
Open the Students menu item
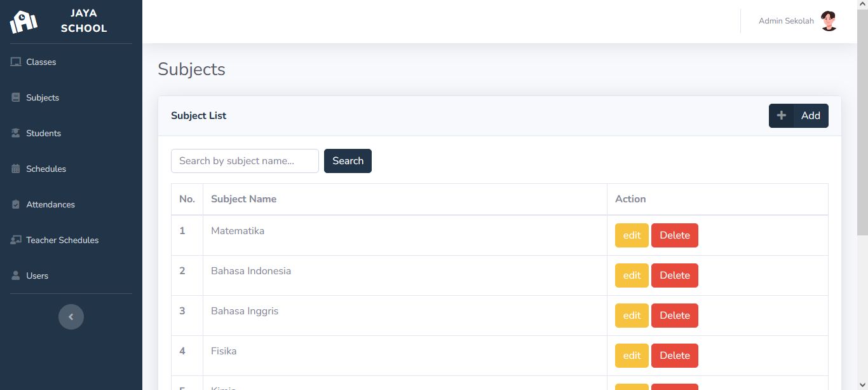click(71, 133)
